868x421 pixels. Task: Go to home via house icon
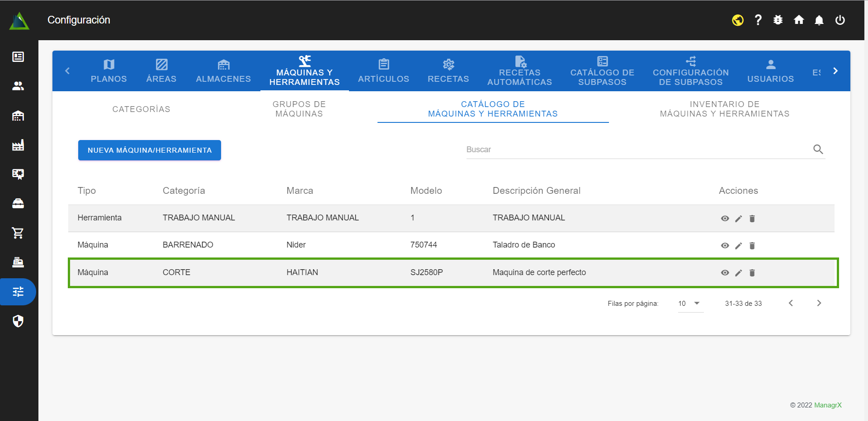[799, 20]
